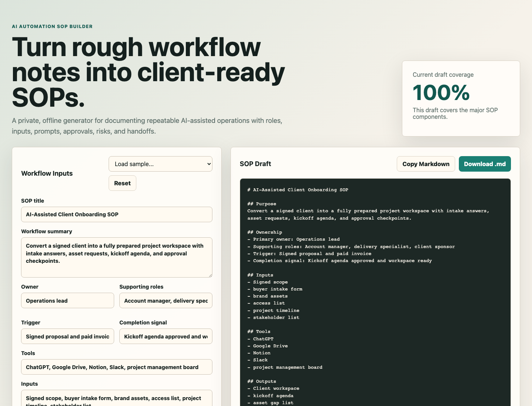Screen dimensions: 532x406
Task: Click the Completion signal field
Action: [166, 336]
